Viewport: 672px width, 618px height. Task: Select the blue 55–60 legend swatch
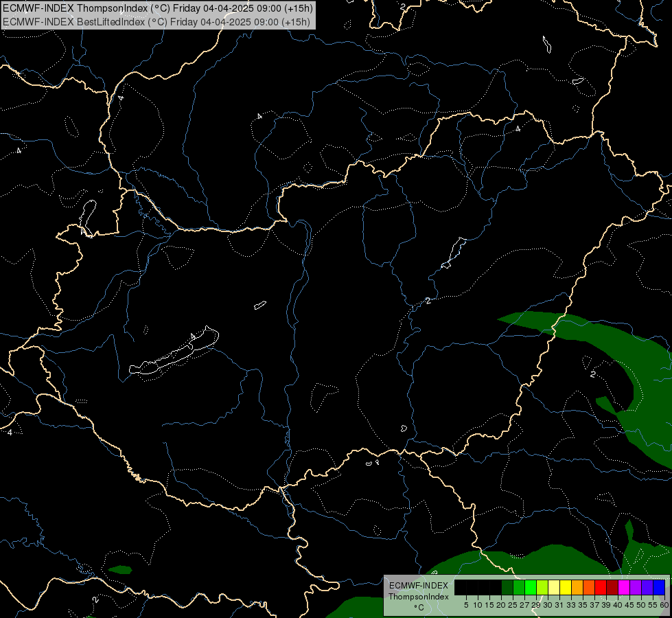click(659, 587)
